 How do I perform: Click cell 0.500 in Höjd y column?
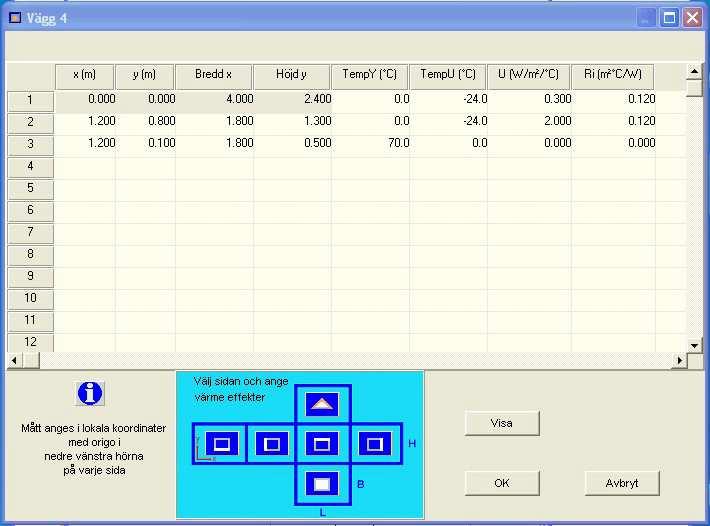click(293, 145)
